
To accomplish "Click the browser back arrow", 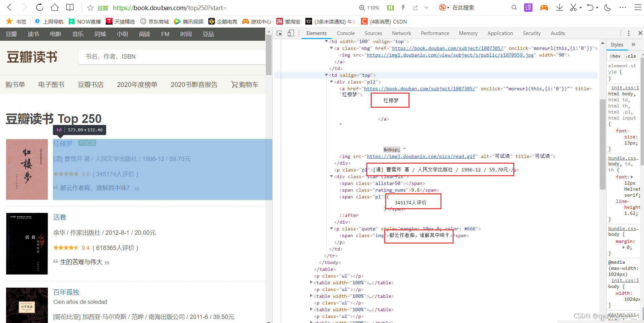I will click(9, 7).
